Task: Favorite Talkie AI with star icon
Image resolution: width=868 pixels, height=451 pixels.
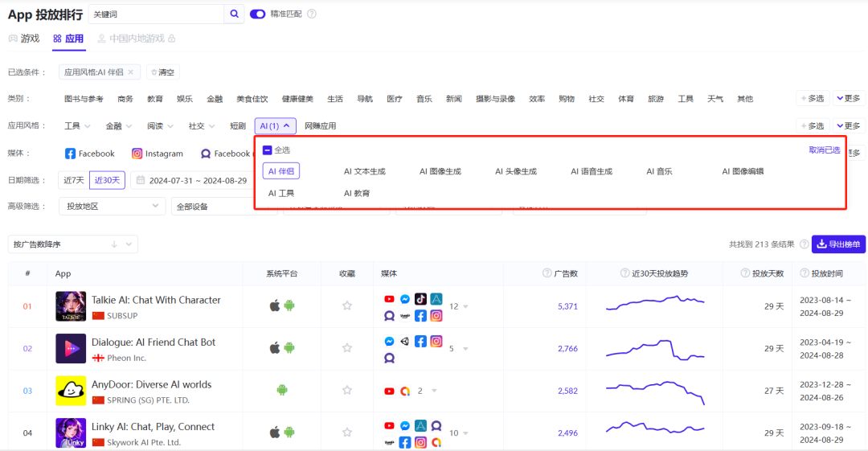Action: [347, 305]
